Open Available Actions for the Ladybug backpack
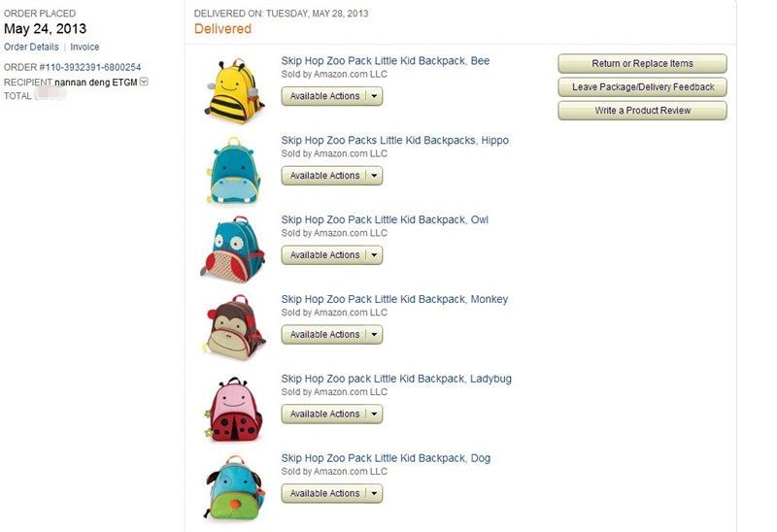The image size is (777, 532). 332,415
